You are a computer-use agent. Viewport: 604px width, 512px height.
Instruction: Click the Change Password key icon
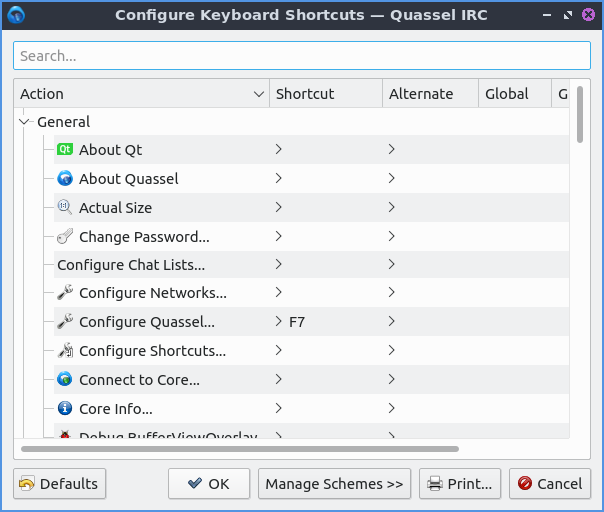tap(65, 237)
